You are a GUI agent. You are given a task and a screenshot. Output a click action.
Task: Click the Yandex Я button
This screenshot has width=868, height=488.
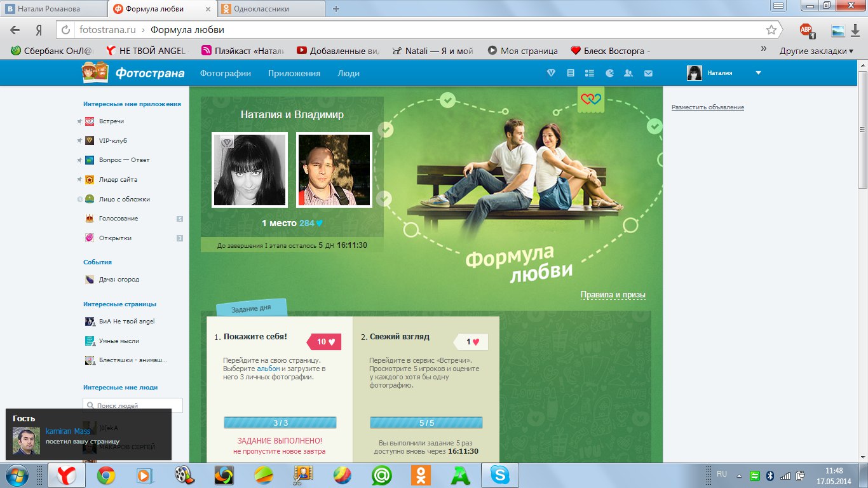pos(39,30)
